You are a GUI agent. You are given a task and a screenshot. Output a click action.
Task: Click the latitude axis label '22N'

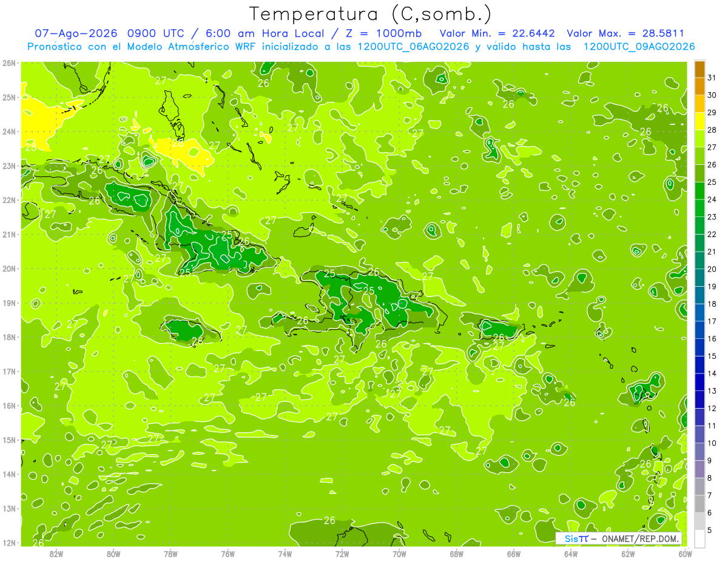pyautogui.click(x=9, y=200)
